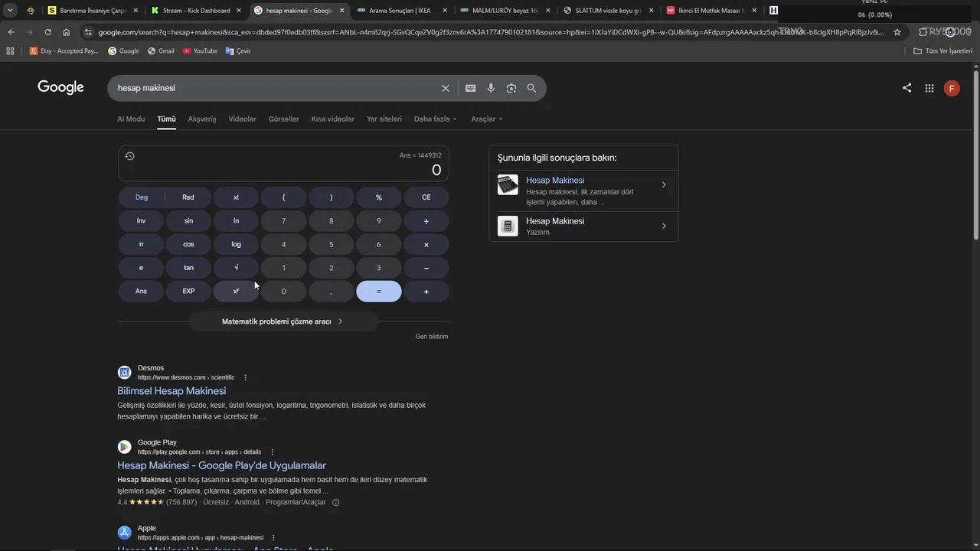Open more options for Google Play result

[x=273, y=452]
